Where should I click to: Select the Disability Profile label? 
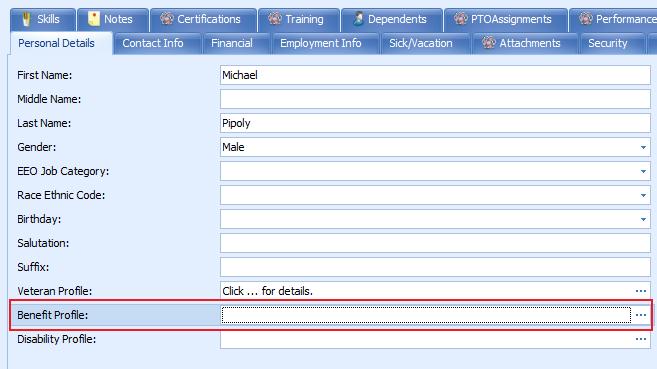(x=57, y=339)
